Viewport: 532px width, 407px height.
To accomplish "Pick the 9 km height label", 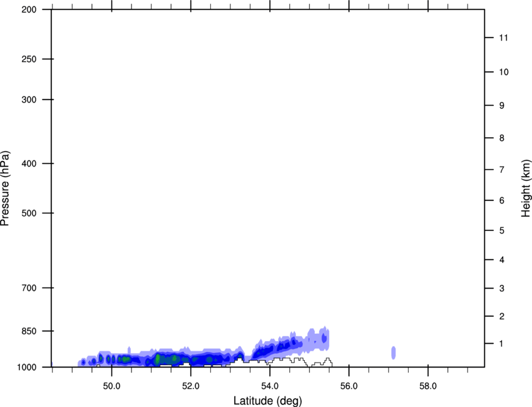I will click(x=501, y=106).
